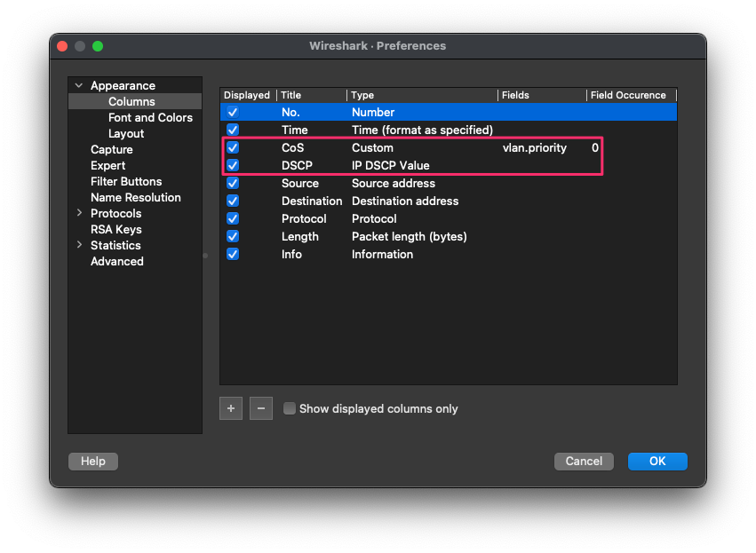756x553 pixels.
Task: Toggle Displayed checkbox for CoS column
Action: pyautogui.click(x=233, y=148)
